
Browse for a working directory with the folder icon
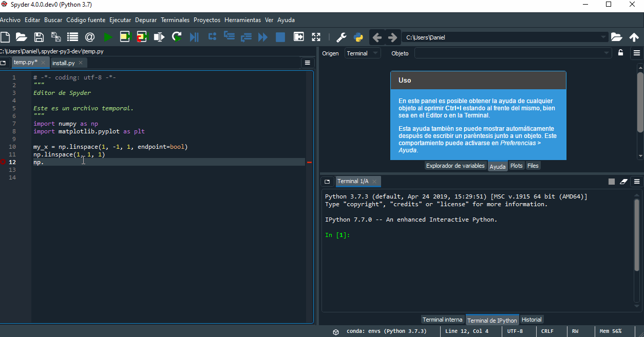tap(617, 37)
